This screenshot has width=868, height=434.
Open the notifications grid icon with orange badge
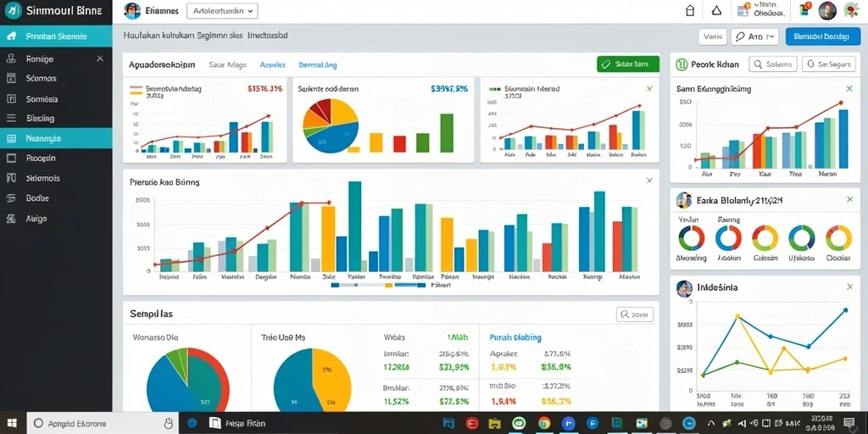click(x=743, y=9)
